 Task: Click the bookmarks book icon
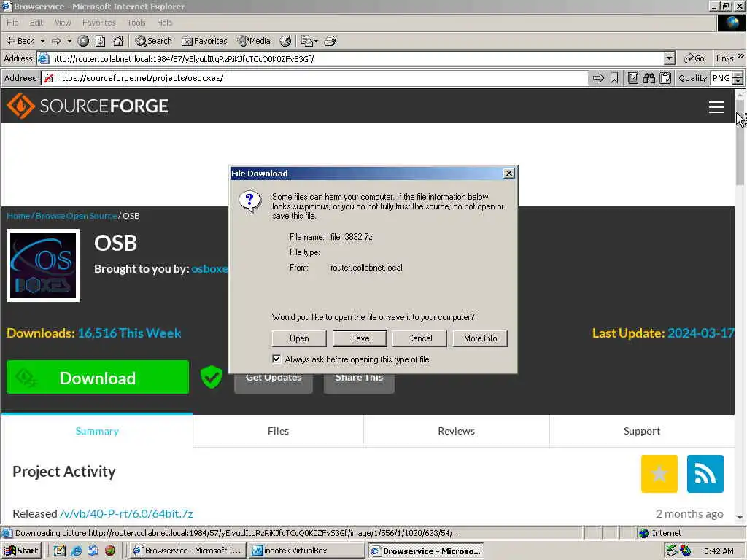[633, 78]
